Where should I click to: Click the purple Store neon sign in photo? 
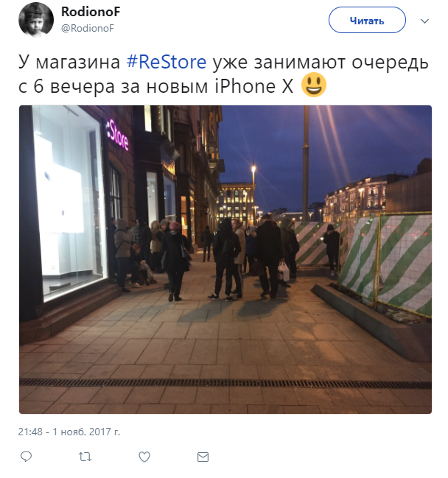pyautogui.click(x=118, y=135)
